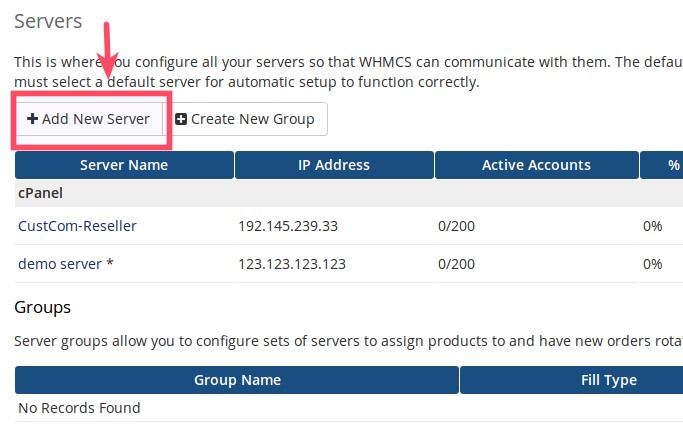Click the plus-square icon beside Create New Group
This screenshot has width=683, height=445.
click(181, 119)
